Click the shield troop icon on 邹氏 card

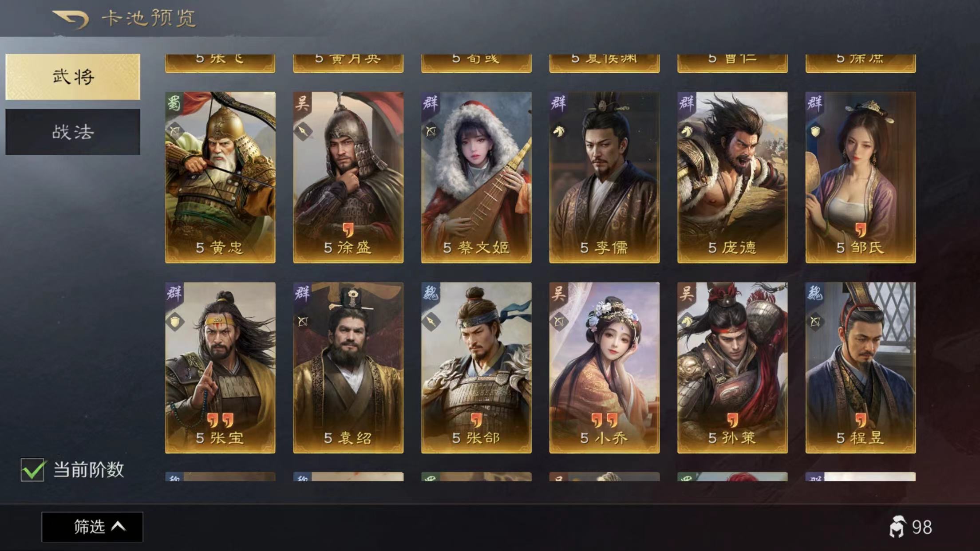tap(815, 131)
